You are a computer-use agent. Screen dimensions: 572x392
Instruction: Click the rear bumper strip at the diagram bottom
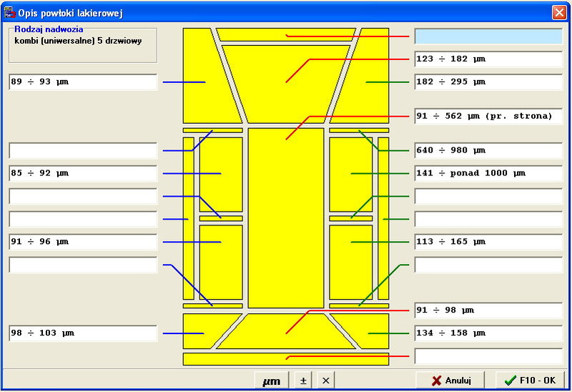[x=286, y=359]
